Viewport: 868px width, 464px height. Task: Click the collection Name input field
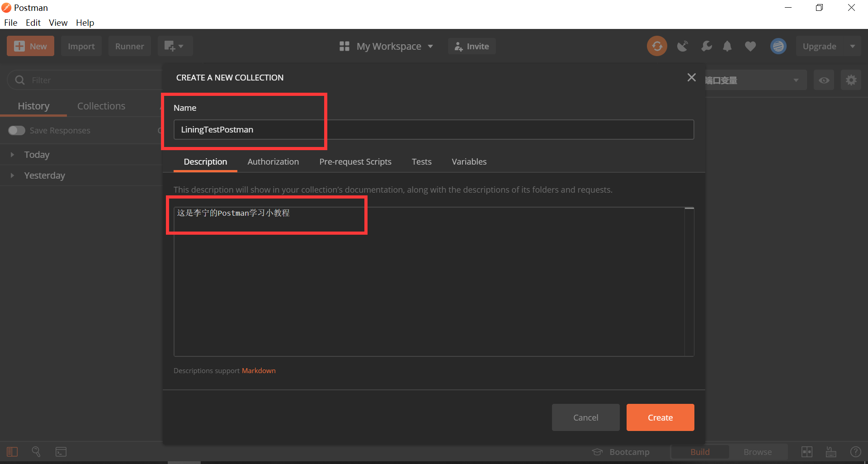tap(434, 129)
